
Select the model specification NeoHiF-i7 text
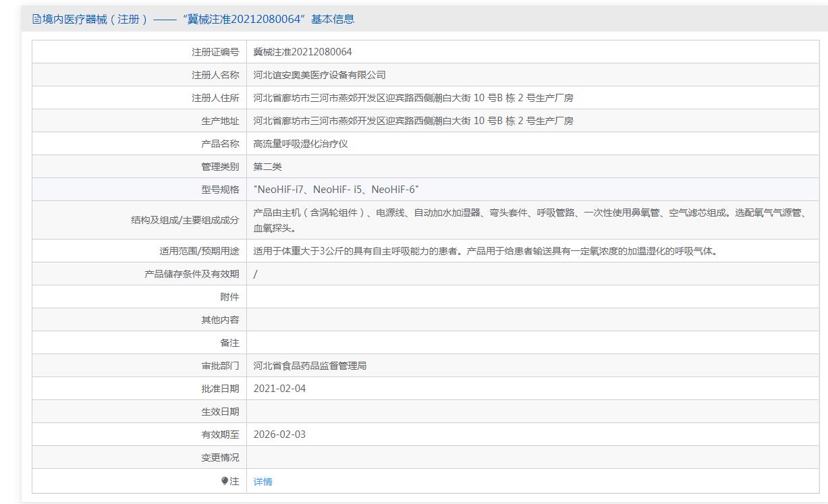[x=279, y=190]
